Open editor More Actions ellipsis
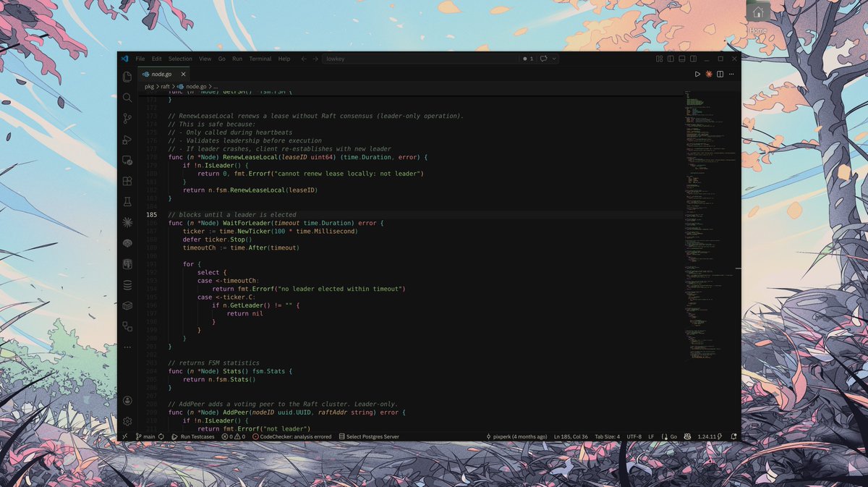Viewport: 868px width, 487px height. pyautogui.click(x=732, y=74)
